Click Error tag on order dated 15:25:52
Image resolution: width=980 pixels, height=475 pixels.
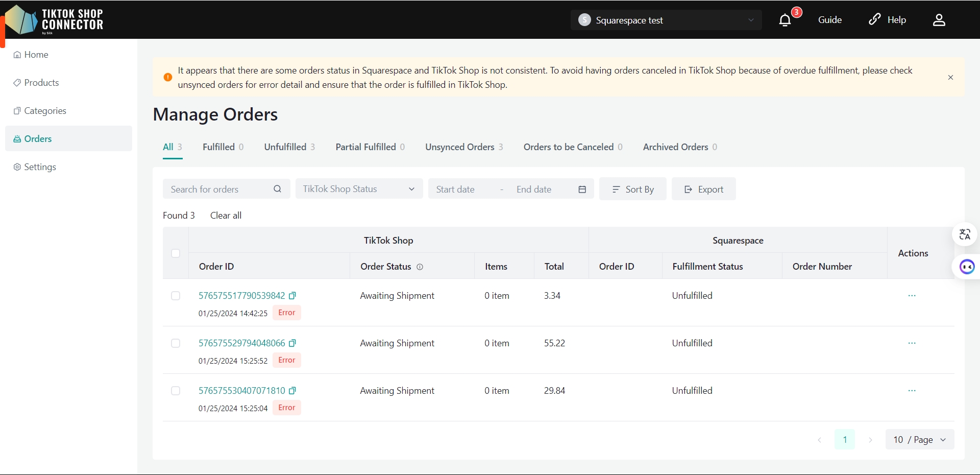[x=287, y=360]
